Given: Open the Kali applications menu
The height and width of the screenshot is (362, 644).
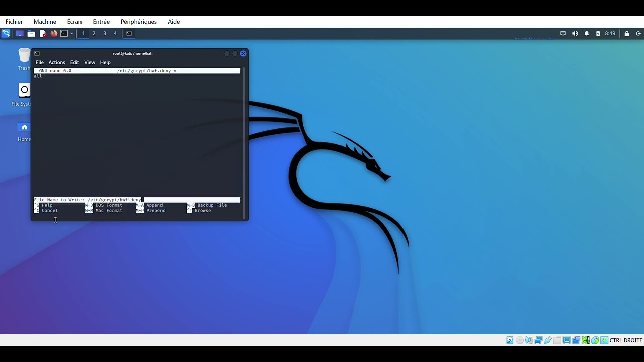Looking at the screenshot, I should (6, 33).
